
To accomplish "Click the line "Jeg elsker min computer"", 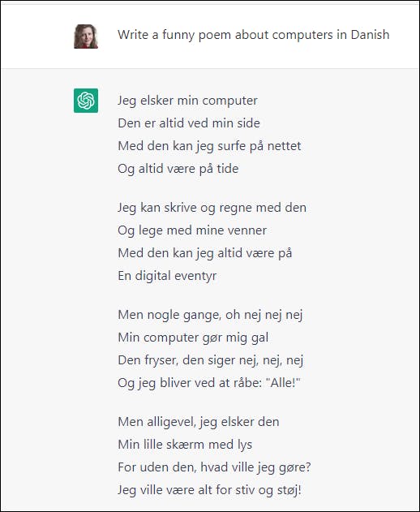I will click(187, 101).
